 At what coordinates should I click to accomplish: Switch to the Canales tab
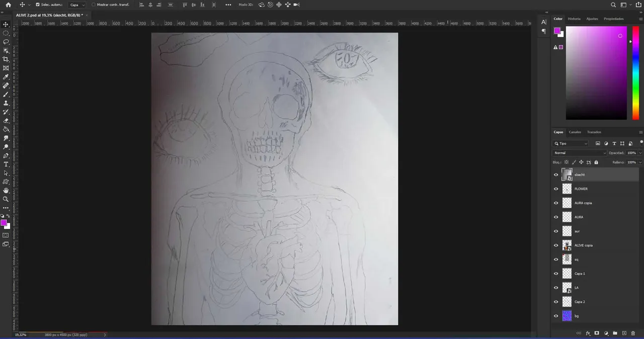tap(575, 132)
